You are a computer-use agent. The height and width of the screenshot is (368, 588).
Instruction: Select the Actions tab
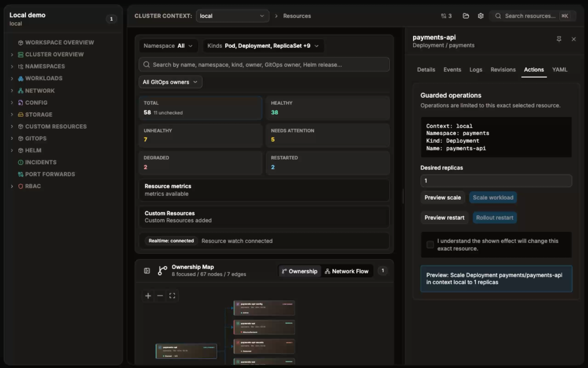(534, 70)
